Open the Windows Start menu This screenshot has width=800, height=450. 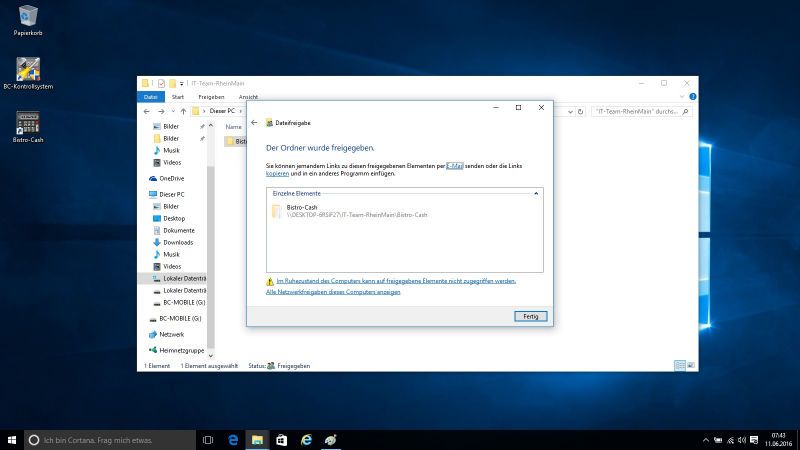pyautogui.click(x=12, y=440)
